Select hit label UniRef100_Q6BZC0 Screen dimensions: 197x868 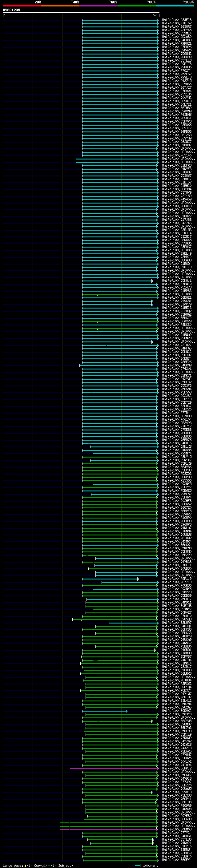[x=177, y=785]
